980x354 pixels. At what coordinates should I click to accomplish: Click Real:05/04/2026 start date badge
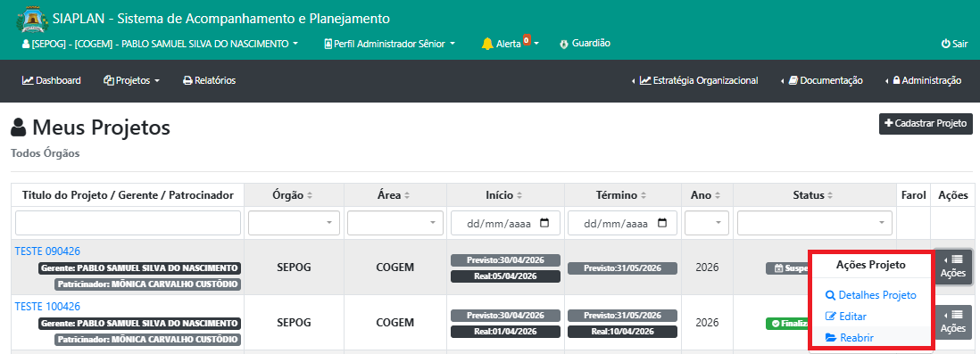(505, 276)
